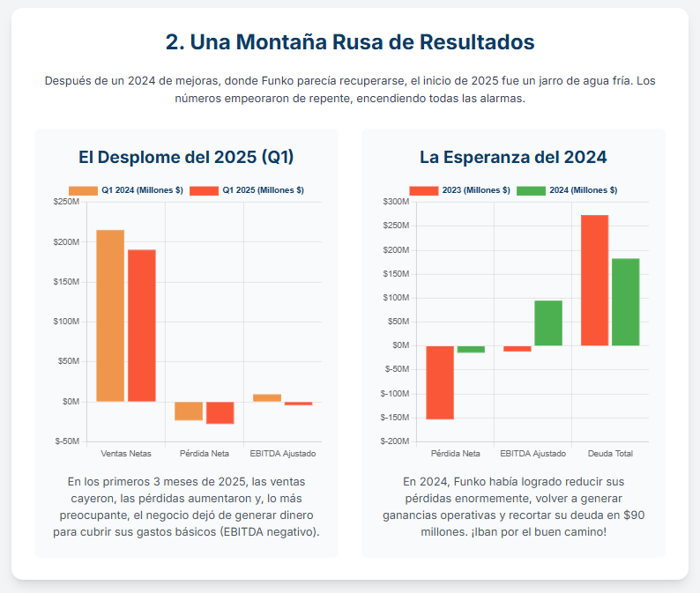700x593 pixels.
Task: Click the '$-100M' tick in the 2024 chart
Action: tap(395, 394)
